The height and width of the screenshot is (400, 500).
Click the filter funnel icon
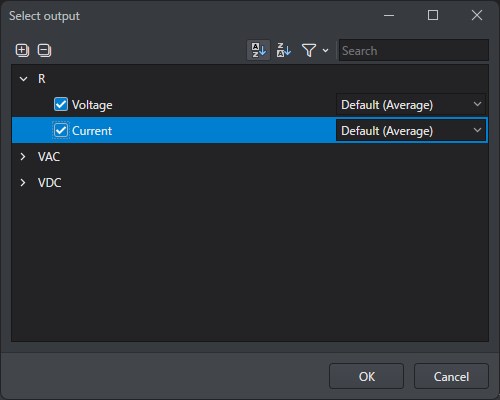[x=309, y=50]
